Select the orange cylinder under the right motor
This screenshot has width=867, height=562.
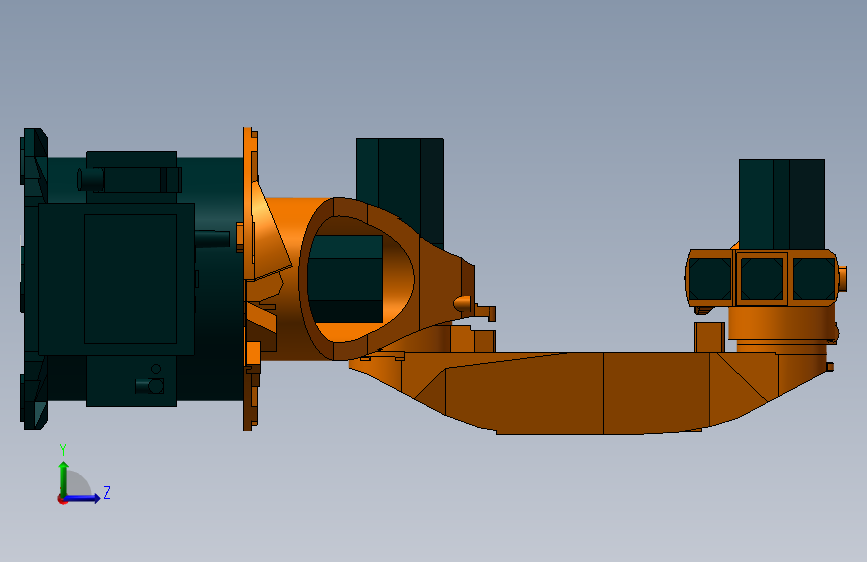coord(781,324)
